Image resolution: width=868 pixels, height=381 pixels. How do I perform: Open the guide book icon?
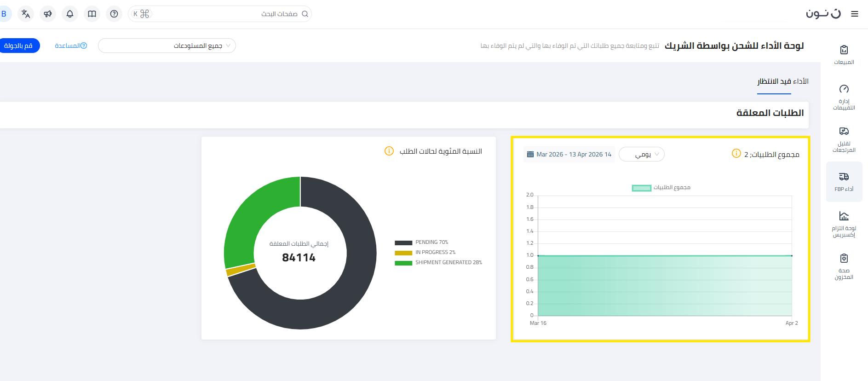coord(92,14)
